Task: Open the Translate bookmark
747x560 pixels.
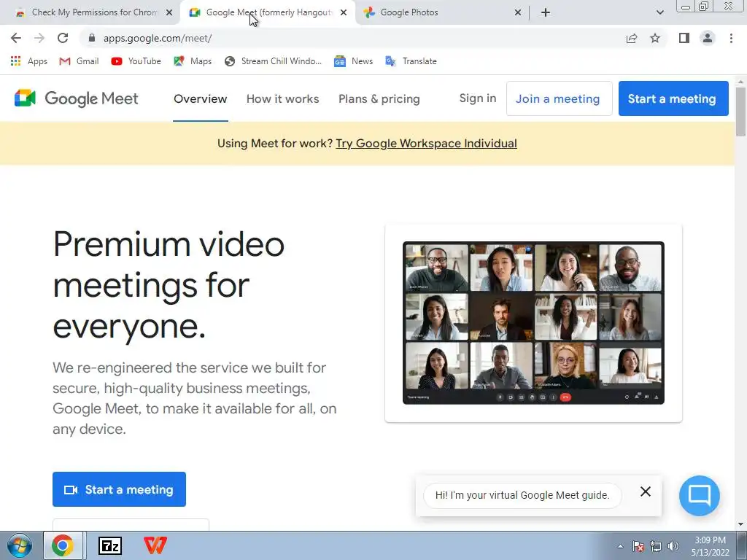Action: [411, 61]
